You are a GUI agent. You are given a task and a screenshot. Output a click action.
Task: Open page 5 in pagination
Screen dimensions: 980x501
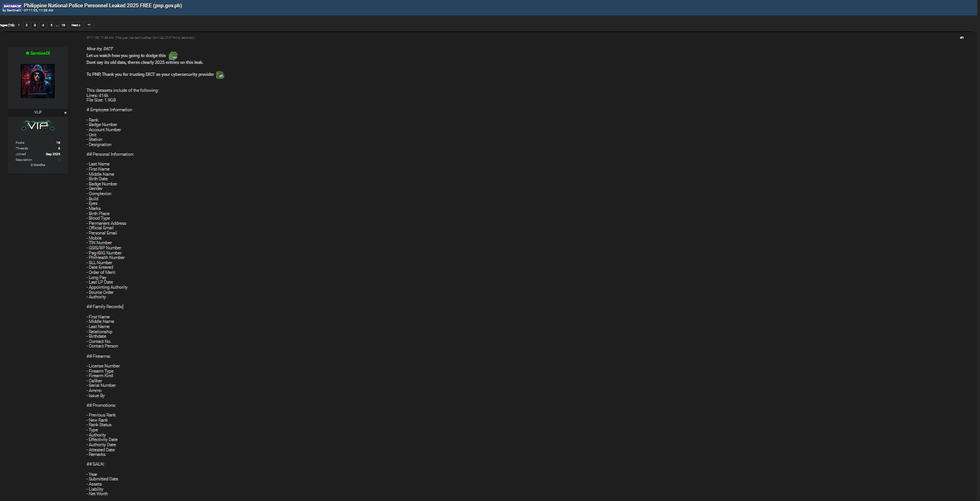coord(51,25)
